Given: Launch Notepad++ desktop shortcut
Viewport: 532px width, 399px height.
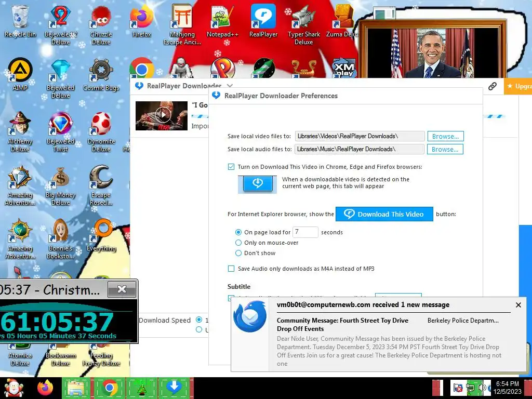Looking at the screenshot, I should [x=222, y=20].
